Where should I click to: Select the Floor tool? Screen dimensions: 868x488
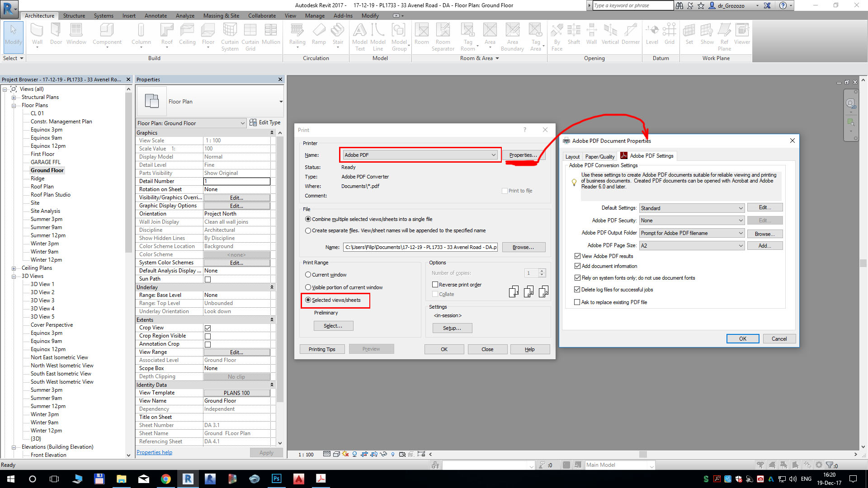pyautogui.click(x=208, y=34)
